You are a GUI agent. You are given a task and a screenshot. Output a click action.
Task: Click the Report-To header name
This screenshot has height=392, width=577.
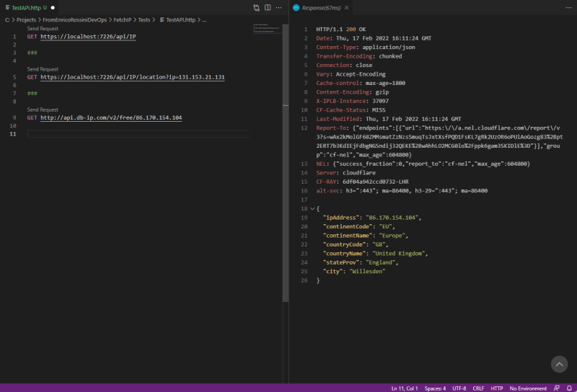(x=331, y=128)
